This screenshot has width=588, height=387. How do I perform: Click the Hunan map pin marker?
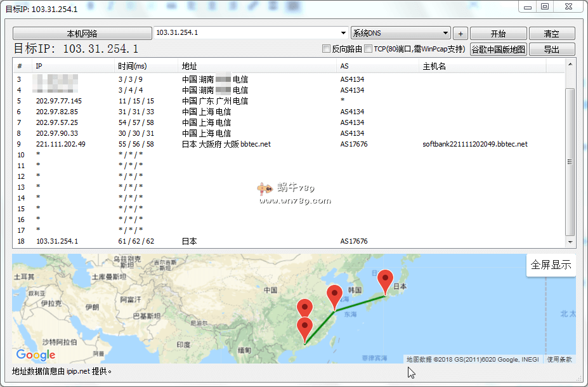[x=305, y=309]
